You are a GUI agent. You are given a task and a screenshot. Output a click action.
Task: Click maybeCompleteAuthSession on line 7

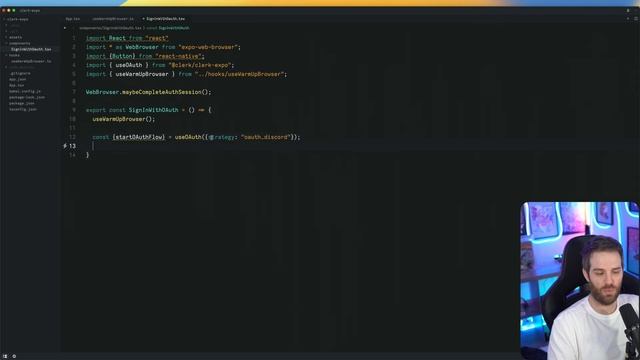(162, 92)
